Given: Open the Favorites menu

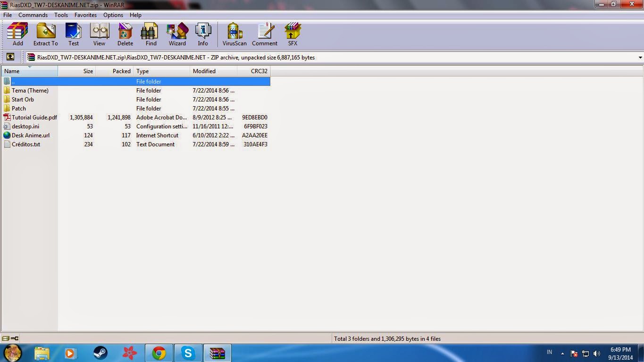Looking at the screenshot, I should click(85, 15).
